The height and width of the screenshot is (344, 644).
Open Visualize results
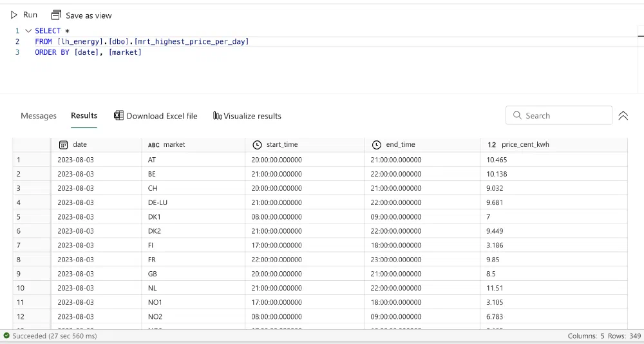click(x=247, y=116)
